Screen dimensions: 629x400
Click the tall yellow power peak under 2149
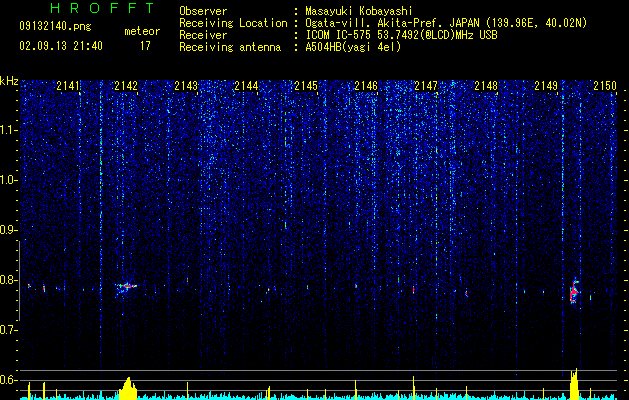[575, 384]
